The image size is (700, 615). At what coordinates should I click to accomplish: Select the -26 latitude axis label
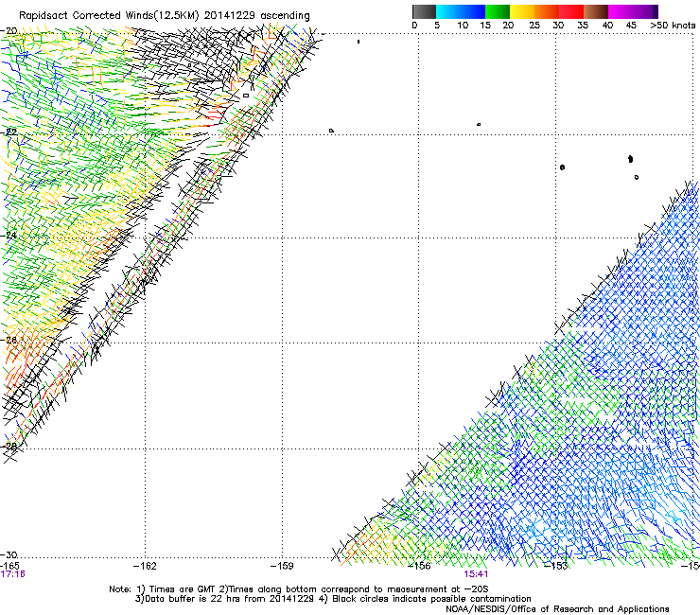pos(9,340)
